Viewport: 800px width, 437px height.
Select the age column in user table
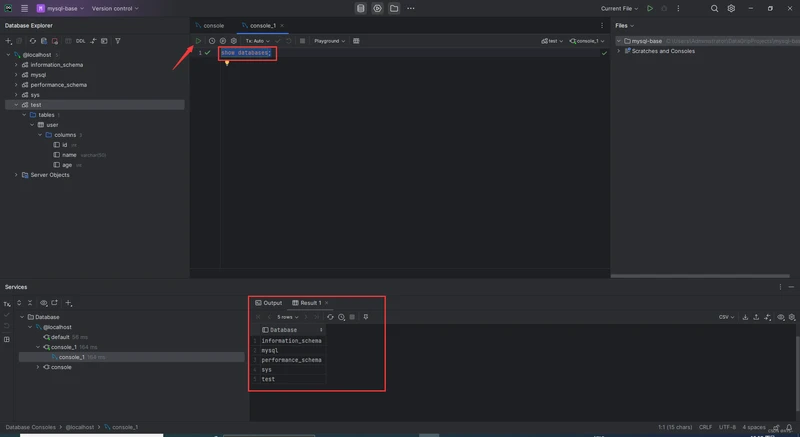click(x=67, y=165)
